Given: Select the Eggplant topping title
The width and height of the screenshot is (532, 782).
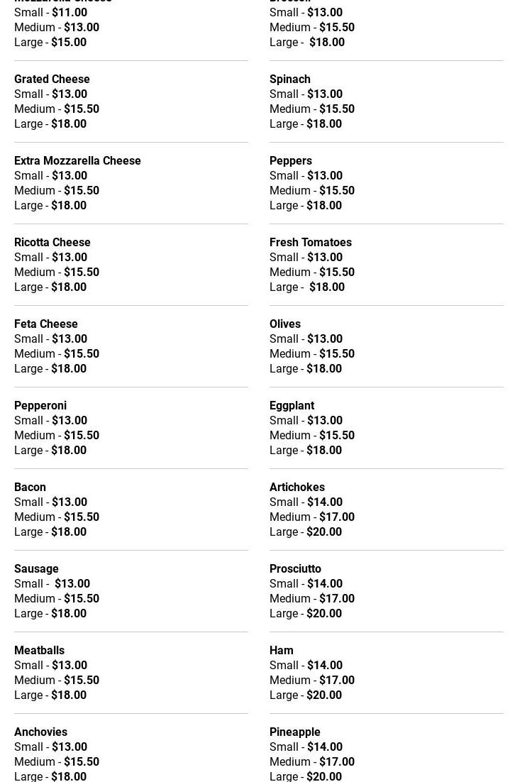Looking at the screenshot, I should pos(292,405).
